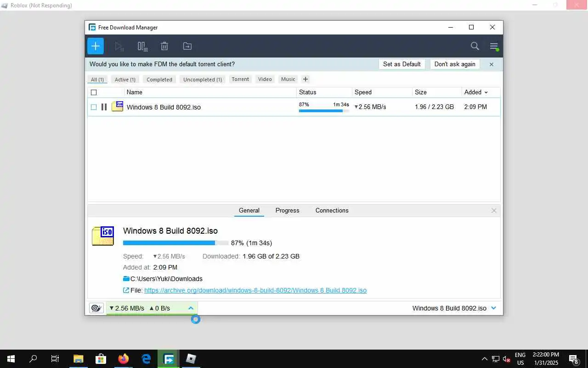Viewport: 588px width, 368px height.
Task: Expand the current download dropdown at bottom right
Action: 494,308
